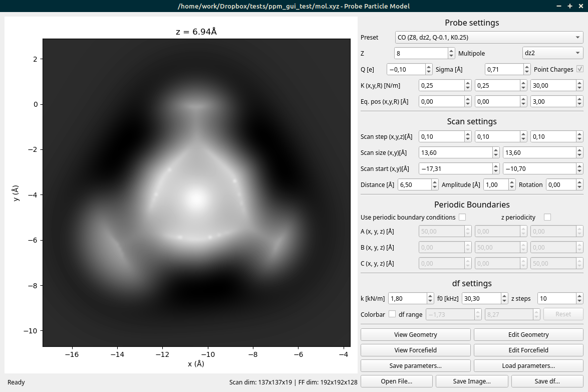Click the Amplitude [Å] field
Viewport: 588px width, 392px height.
[496, 184]
